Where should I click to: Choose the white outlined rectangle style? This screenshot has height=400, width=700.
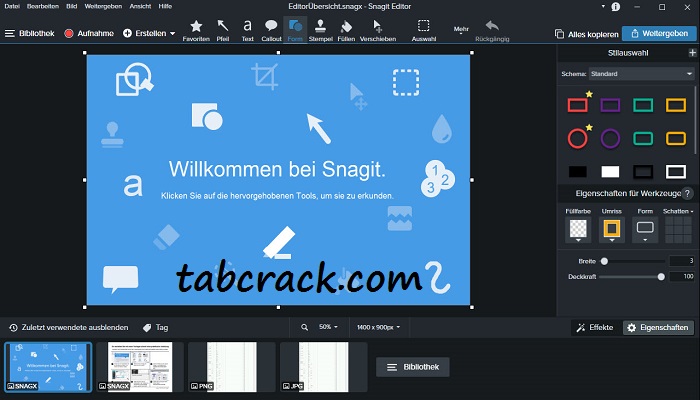coord(676,172)
